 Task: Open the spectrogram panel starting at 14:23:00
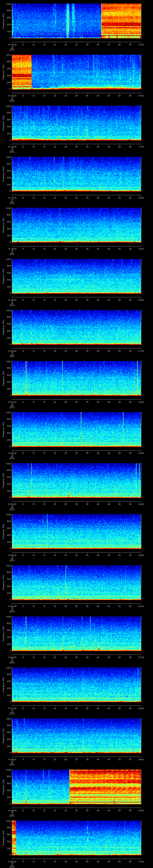pyautogui.click(x=76, y=481)
